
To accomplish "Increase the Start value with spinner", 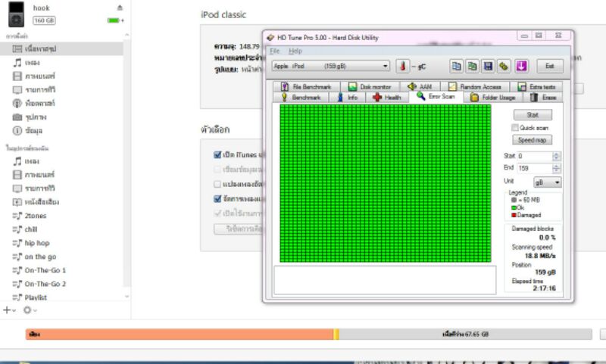I will 557,154.
